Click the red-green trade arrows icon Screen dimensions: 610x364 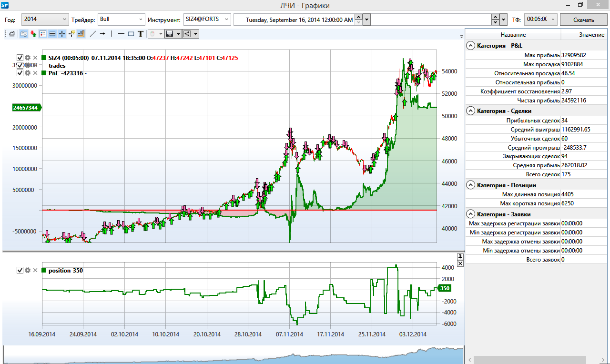(33, 34)
